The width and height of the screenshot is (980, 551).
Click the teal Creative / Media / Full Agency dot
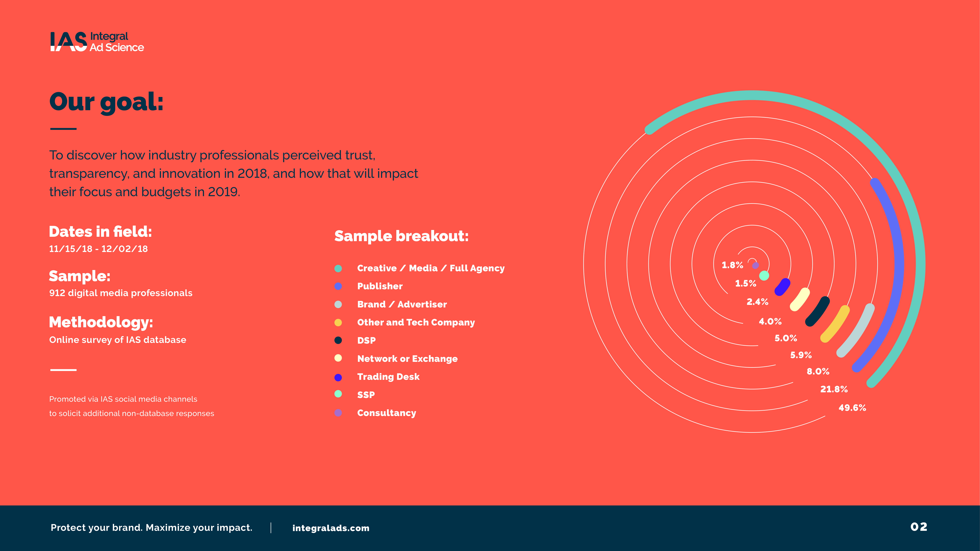point(338,269)
